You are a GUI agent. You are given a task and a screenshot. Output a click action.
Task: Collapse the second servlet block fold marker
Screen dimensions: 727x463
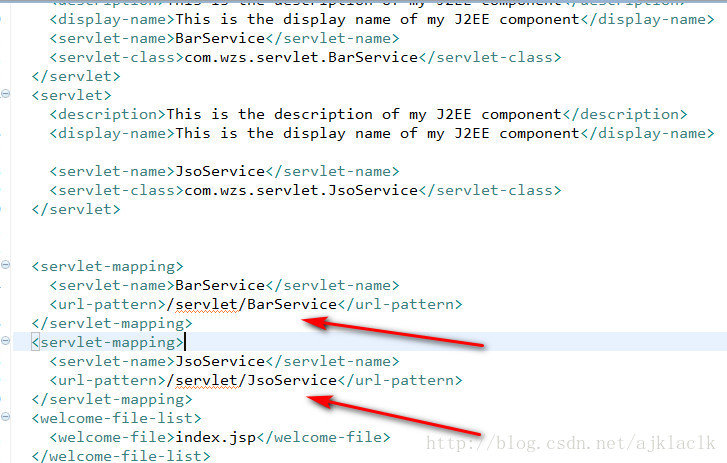(x=5, y=94)
